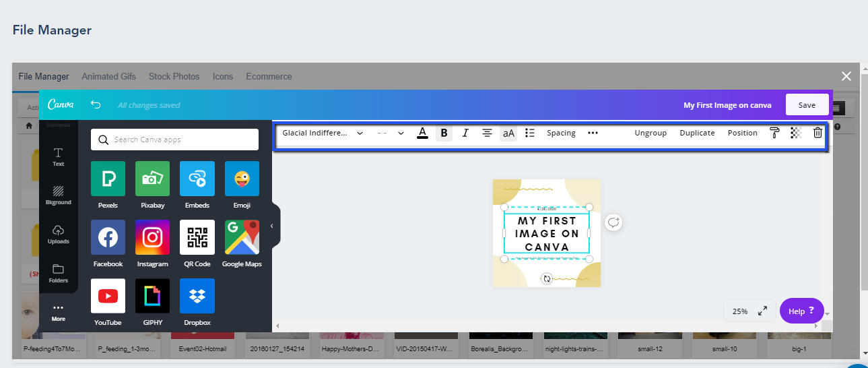This screenshot has height=368, width=868.
Task: Open the Bkground sidebar tool
Action: click(59, 195)
